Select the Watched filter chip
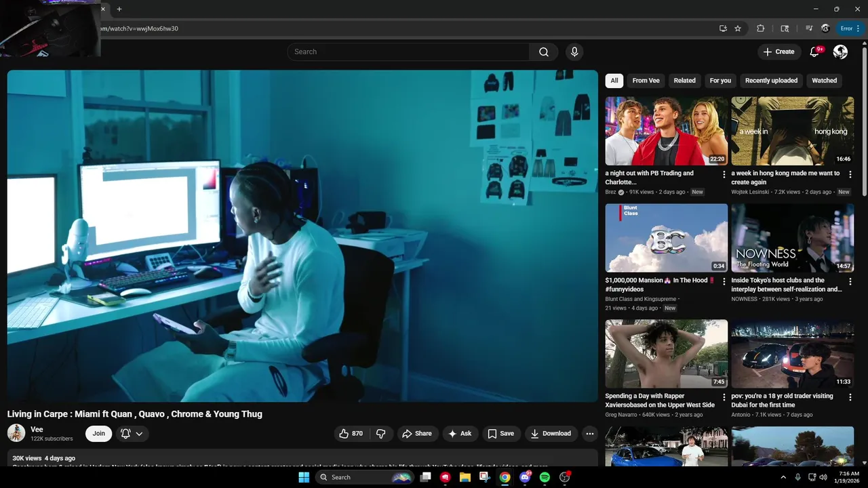 click(x=824, y=81)
